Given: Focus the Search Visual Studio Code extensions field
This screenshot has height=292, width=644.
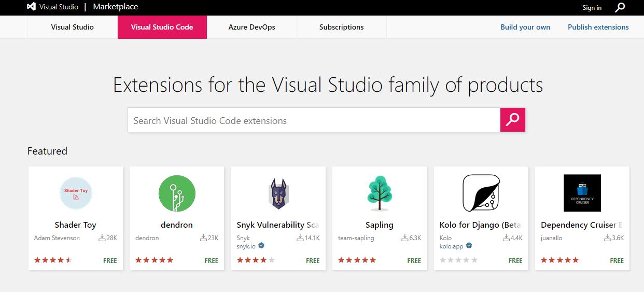Looking at the screenshot, I should [314, 120].
